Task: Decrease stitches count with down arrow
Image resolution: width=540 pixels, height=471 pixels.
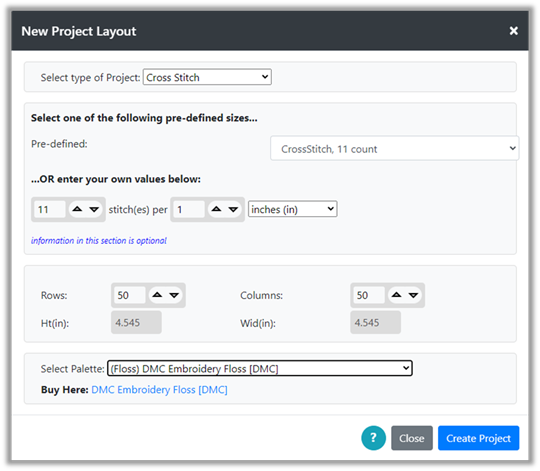Action: (94, 209)
